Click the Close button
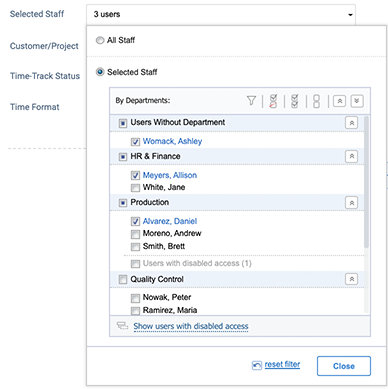 click(x=344, y=366)
